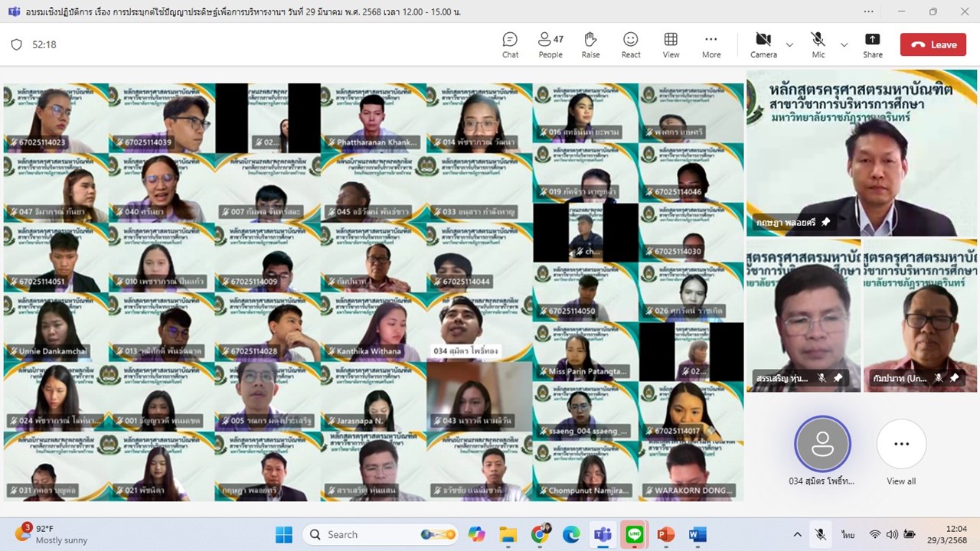The height and width of the screenshot is (551, 980).
Task: Expand the Camera options dropdown arrow
Action: tap(789, 45)
